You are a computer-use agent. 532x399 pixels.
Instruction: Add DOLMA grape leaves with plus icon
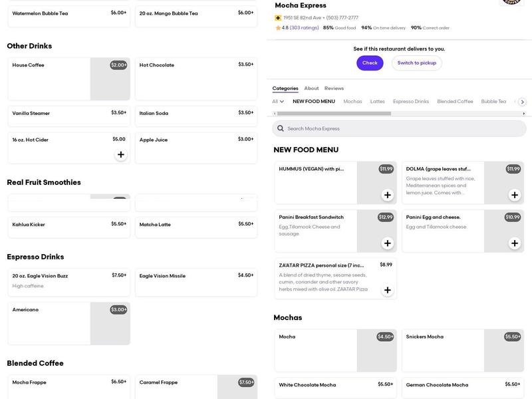pos(514,195)
